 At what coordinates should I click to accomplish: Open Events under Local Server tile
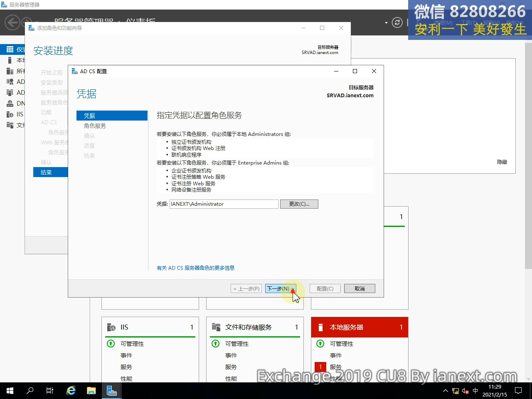(x=336, y=355)
